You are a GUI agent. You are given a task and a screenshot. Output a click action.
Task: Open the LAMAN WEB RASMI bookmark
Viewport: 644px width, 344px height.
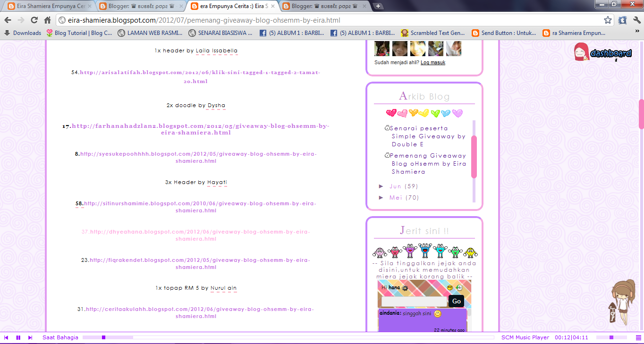150,33
